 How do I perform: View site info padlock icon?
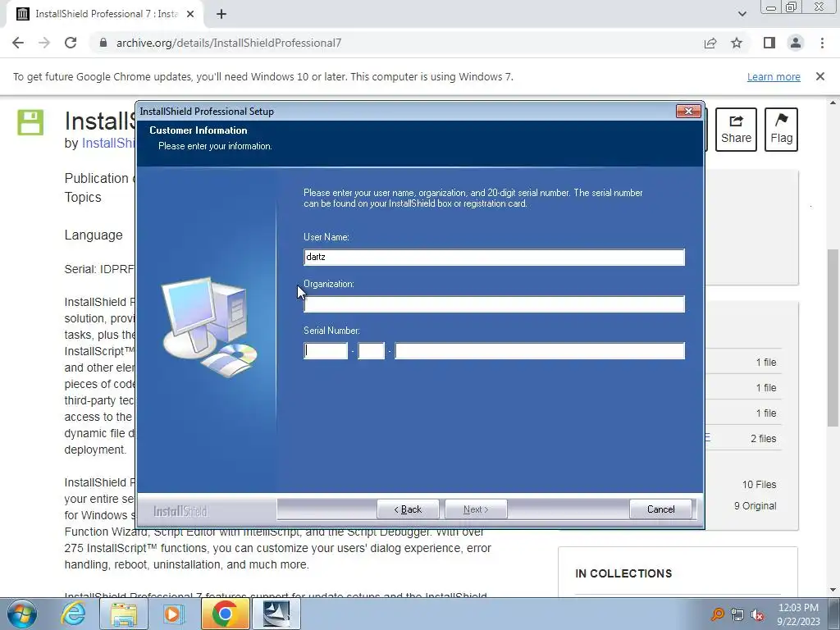tap(103, 43)
